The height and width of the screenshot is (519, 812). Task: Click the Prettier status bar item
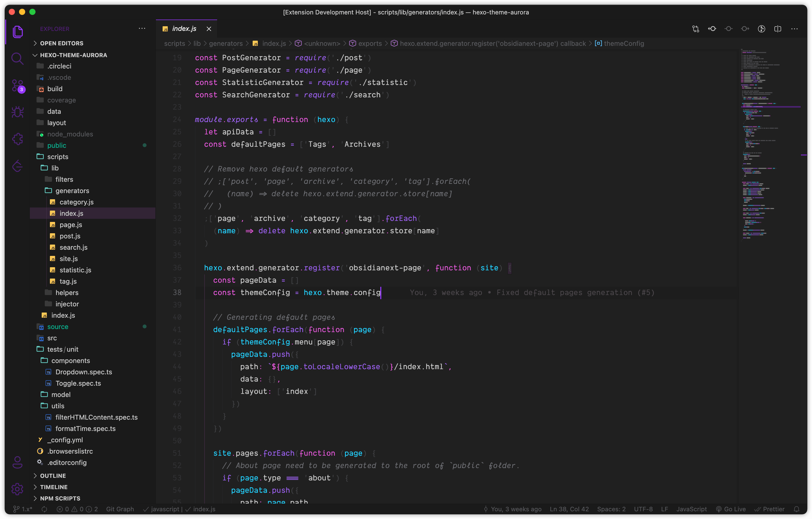[x=770, y=509]
